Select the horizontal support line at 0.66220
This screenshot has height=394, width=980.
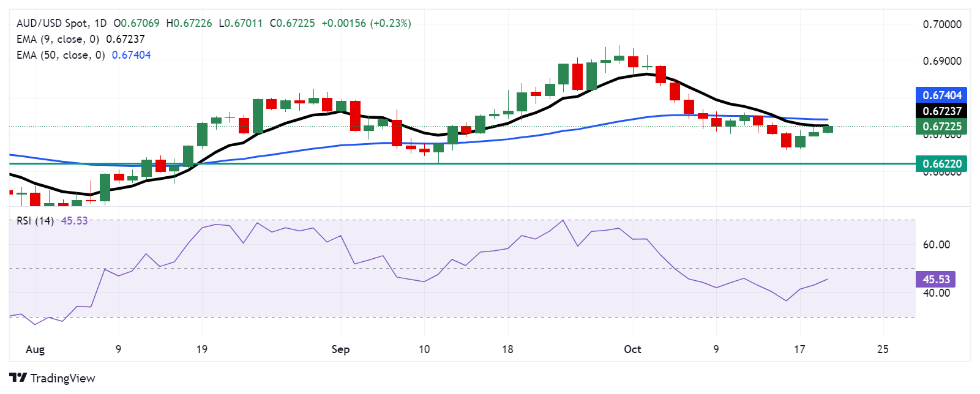(462, 163)
